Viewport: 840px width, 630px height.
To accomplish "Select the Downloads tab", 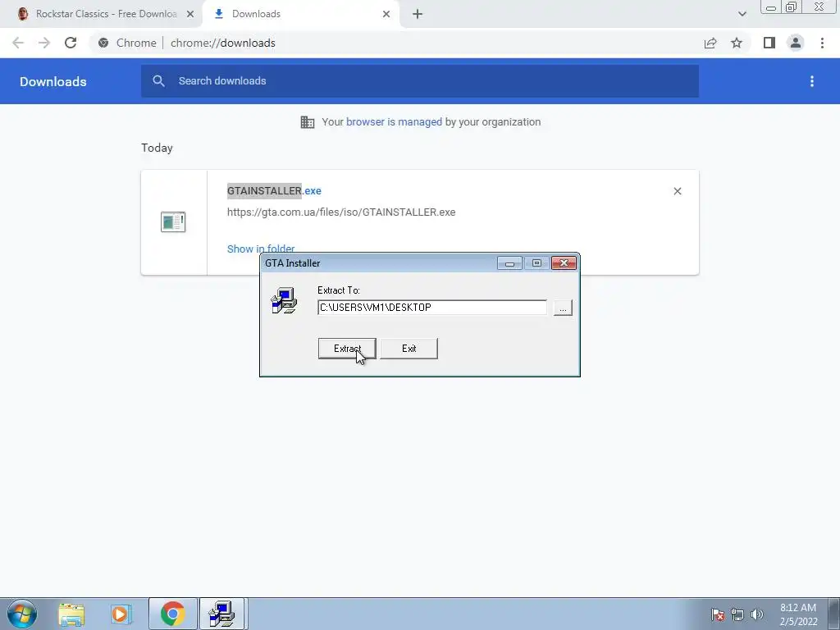I will coord(300,14).
